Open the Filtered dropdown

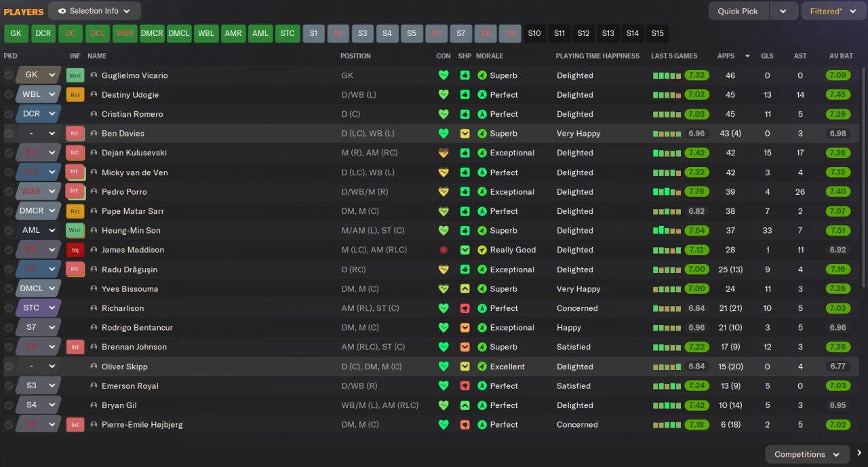(x=834, y=11)
